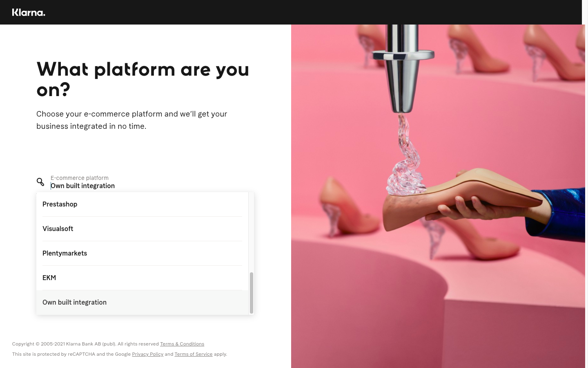
Task: Click the Klarna logo in the header
Action: pos(29,12)
